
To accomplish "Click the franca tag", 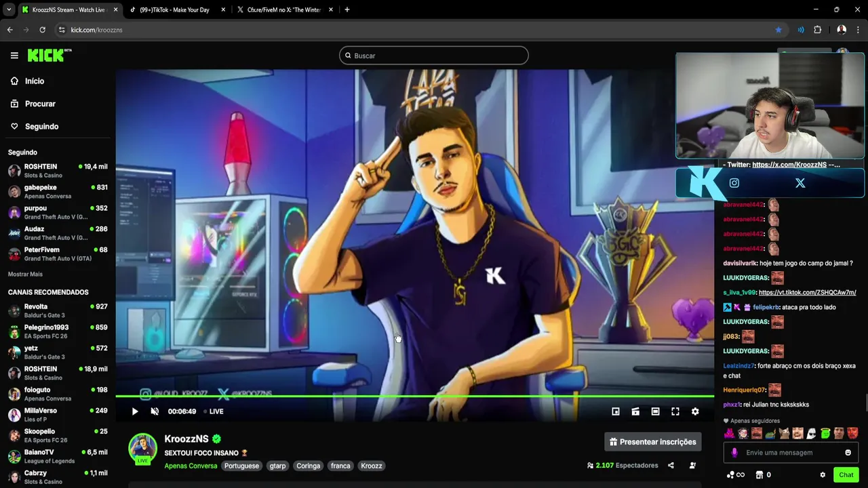I will point(340,466).
